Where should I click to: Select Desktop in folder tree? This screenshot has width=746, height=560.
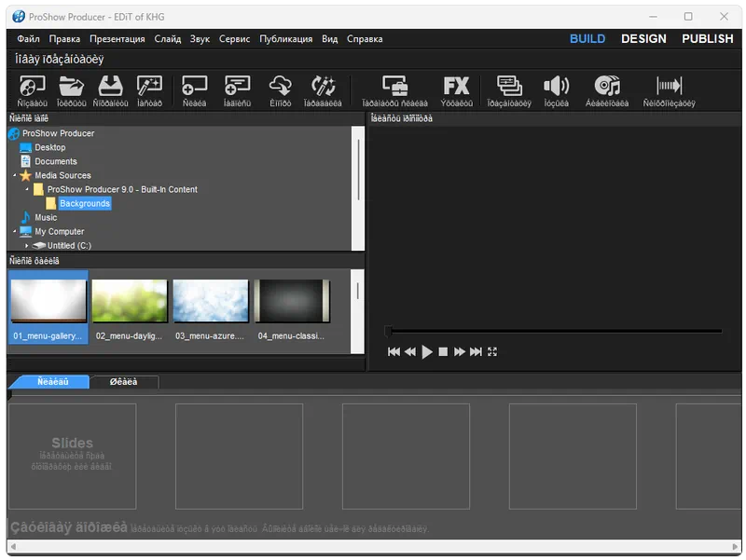click(43, 147)
